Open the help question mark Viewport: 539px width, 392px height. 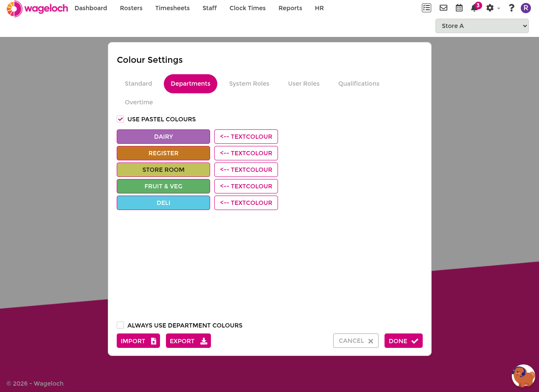[511, 8]
